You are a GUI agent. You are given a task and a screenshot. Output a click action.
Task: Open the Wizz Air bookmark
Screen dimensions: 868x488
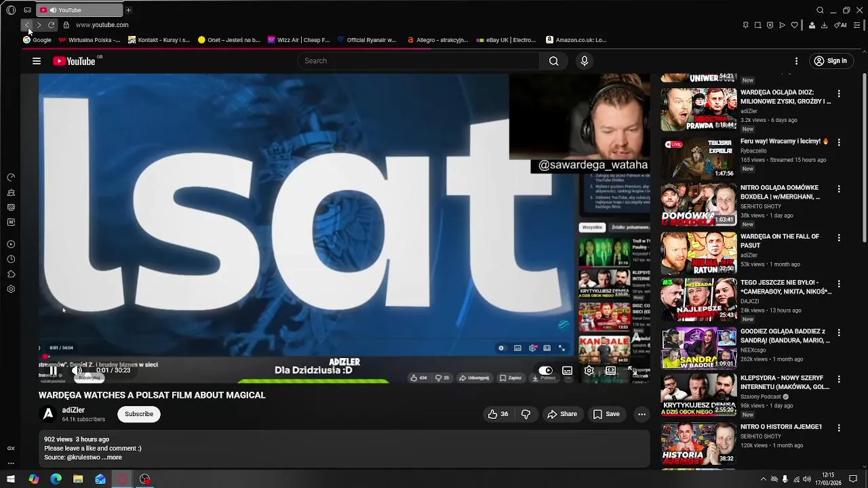tap(299, 40)
